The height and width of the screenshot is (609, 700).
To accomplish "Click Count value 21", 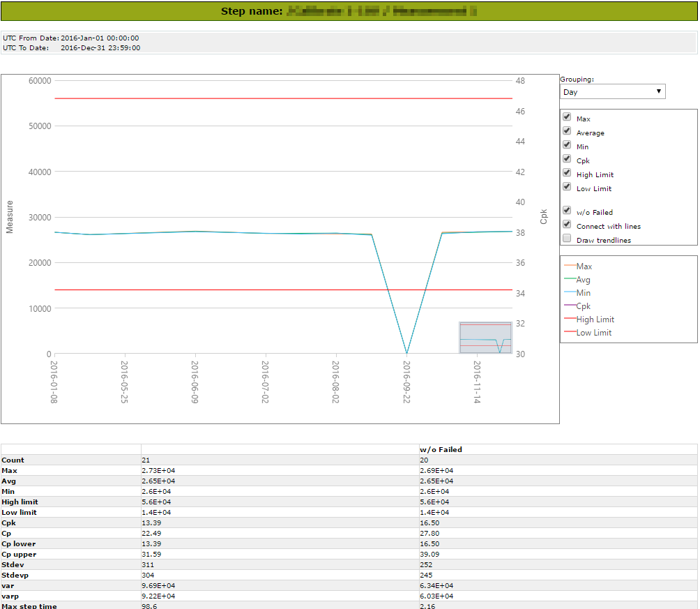I will [146, 460].
